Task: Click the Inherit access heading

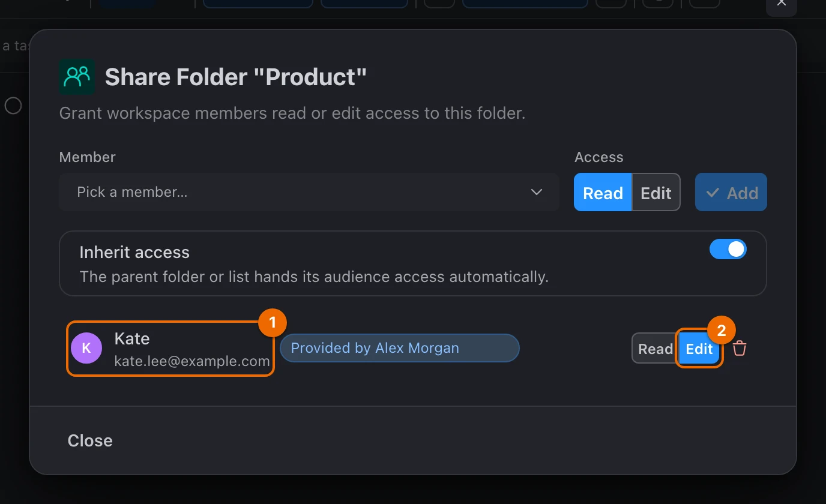Action: [x=134, y=252]
